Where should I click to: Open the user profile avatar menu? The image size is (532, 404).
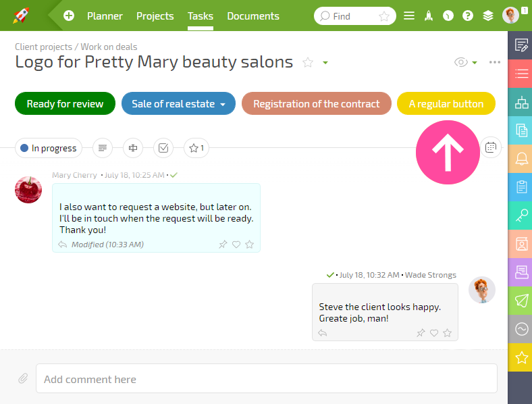click(x=510, y=16)
